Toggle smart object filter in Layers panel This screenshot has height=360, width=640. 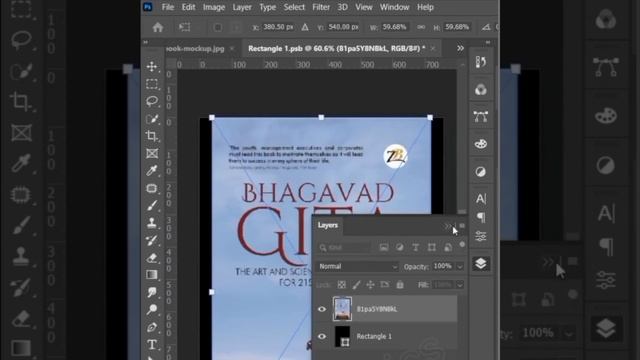pyautogui.click(x=448, y=247)
